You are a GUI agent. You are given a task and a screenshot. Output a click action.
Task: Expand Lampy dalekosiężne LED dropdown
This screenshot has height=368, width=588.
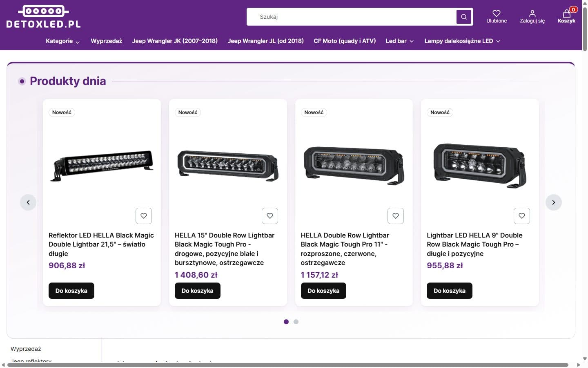click(x=462, y=41)
